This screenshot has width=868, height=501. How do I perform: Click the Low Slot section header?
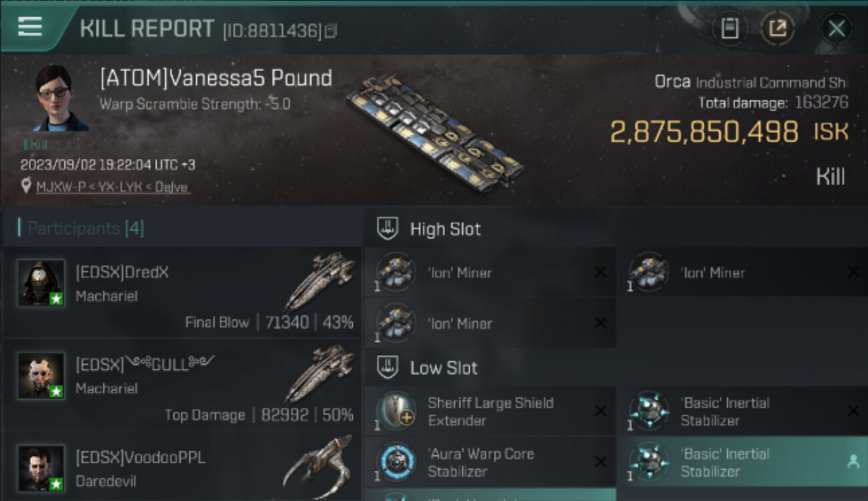pos(443,367)
